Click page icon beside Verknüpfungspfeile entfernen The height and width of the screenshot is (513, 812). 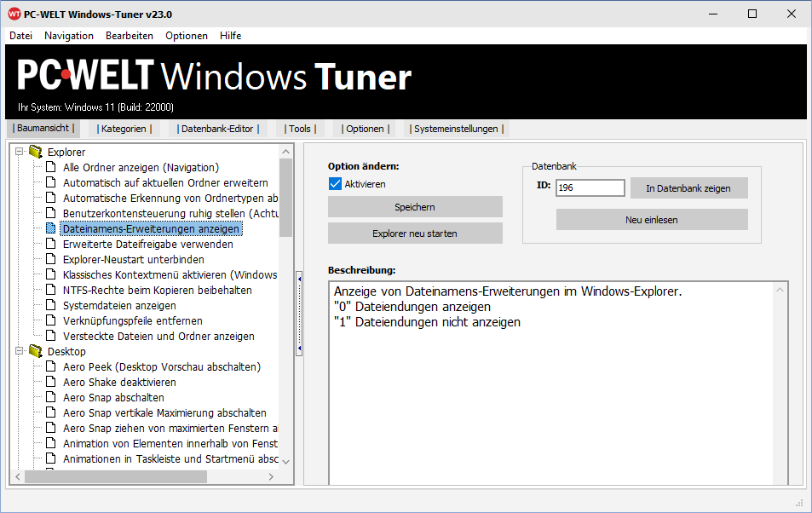tap(50, 320)
